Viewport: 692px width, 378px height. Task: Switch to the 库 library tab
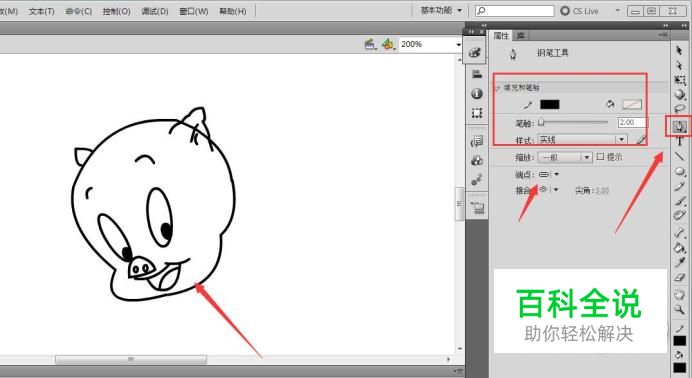point(521,36)
